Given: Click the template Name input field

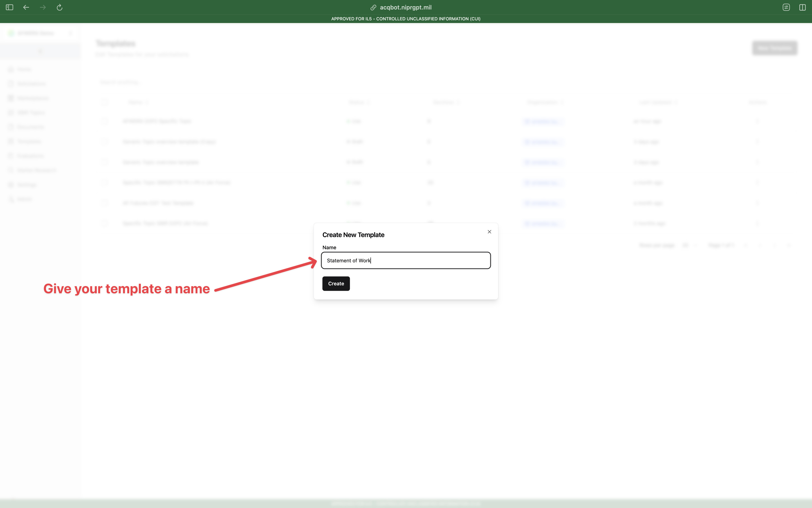Looking at the screenshot, I should tap(406, 260).
